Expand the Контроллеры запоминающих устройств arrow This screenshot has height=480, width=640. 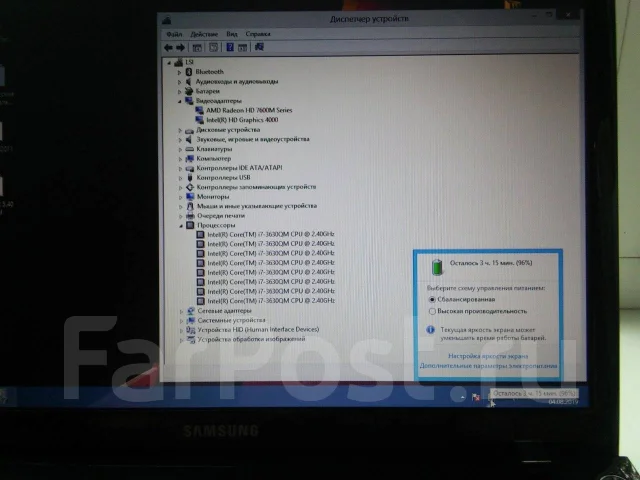[180, 187]
